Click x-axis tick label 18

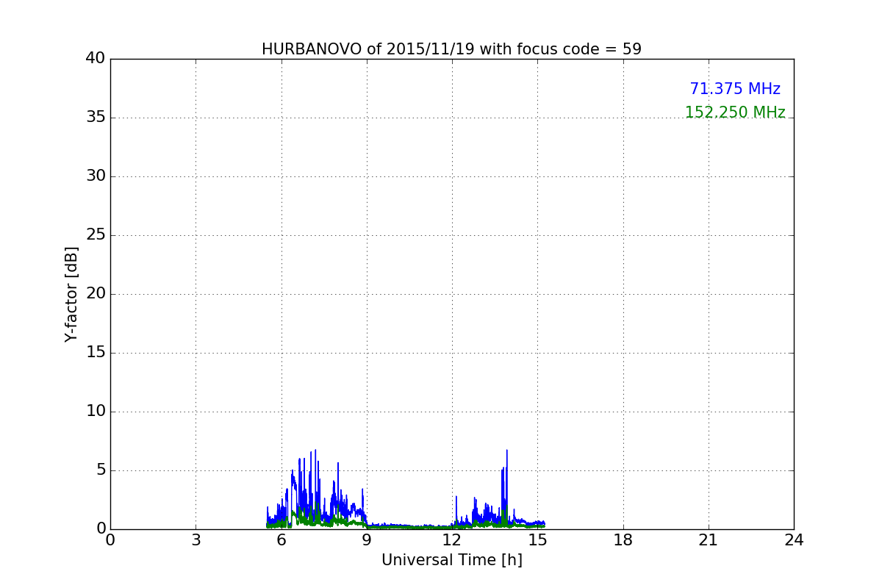tap(623, 540)
